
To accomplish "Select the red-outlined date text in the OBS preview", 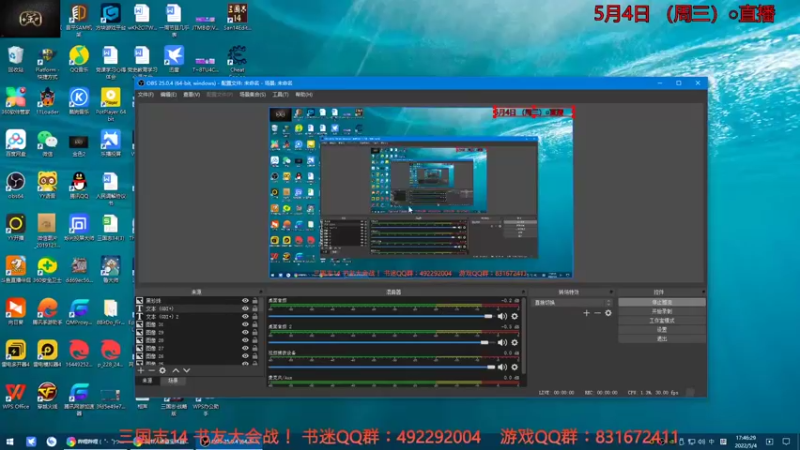I will click(x=534, y=112).
